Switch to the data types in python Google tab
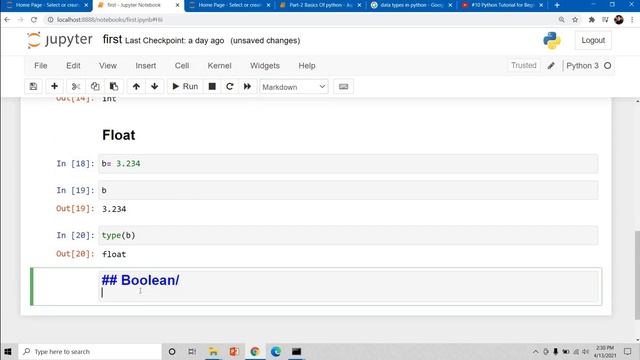Viewport: 640px width, 360px height. (411, 5)
